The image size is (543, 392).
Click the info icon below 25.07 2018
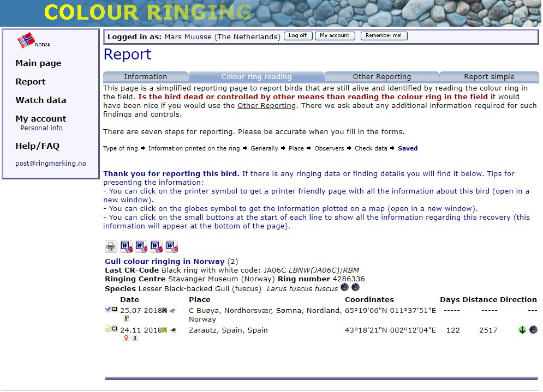126,318
